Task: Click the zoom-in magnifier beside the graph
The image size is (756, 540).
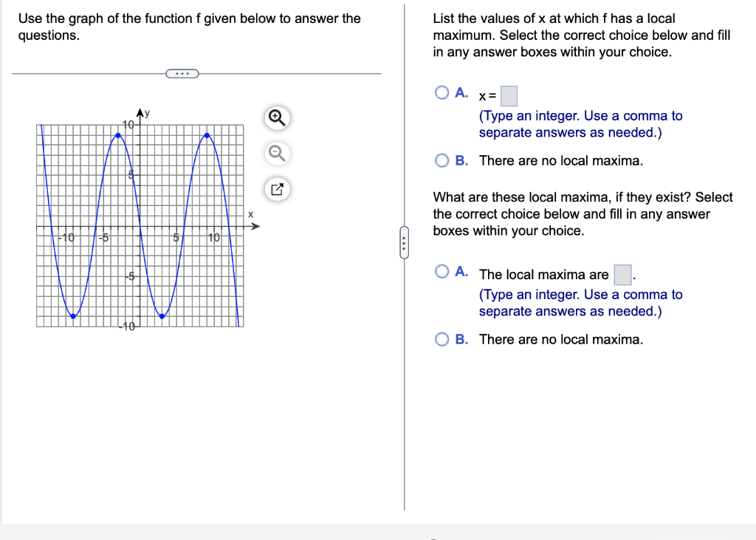Action: (277, 117)
